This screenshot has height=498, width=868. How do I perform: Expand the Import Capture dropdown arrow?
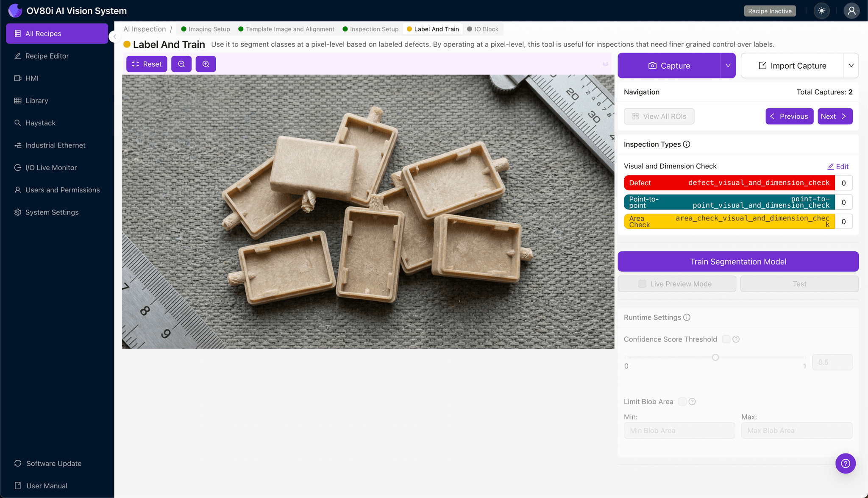[851, 66]
